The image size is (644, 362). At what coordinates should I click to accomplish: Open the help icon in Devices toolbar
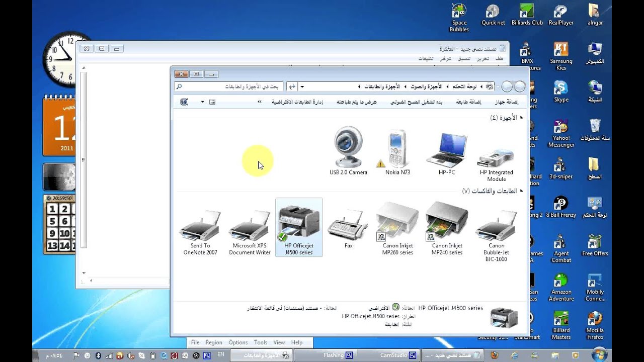[184, 102]
